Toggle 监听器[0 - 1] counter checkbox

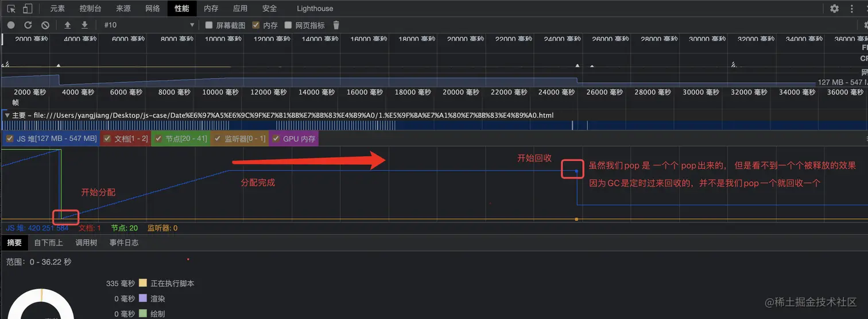click(x=218, y=139)
